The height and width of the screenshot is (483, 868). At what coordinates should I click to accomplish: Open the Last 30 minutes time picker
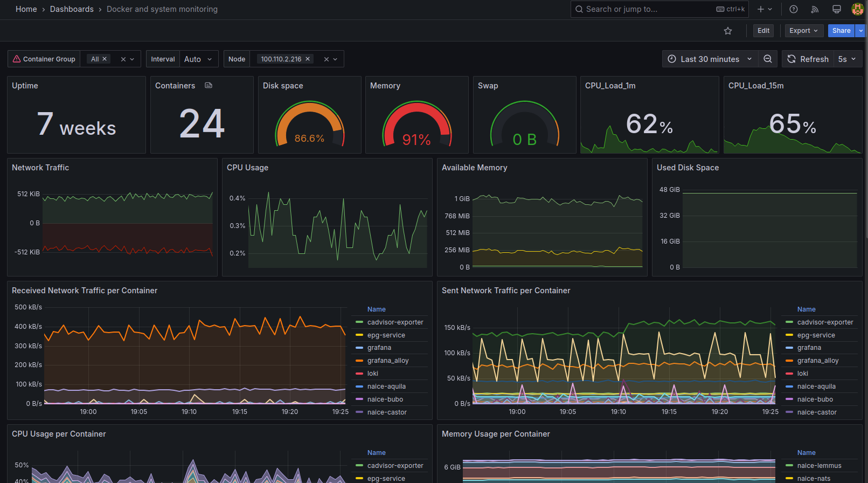click(x=709, y=59)
